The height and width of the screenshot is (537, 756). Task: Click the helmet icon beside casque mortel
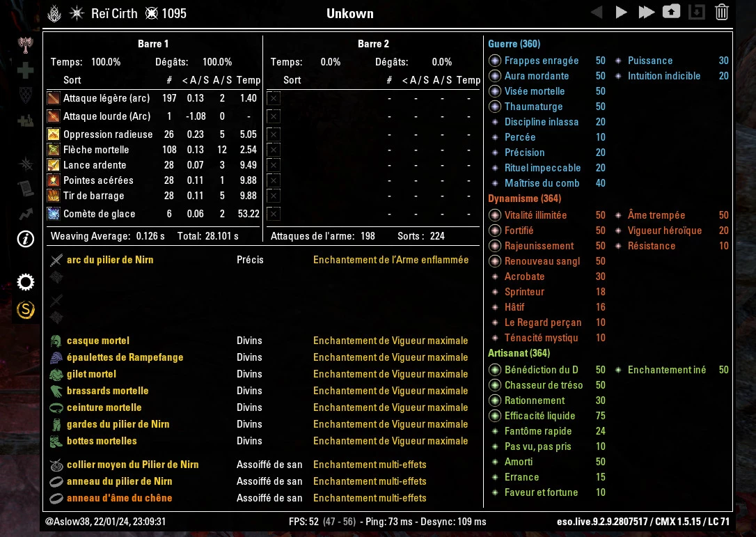pos(56,341)
